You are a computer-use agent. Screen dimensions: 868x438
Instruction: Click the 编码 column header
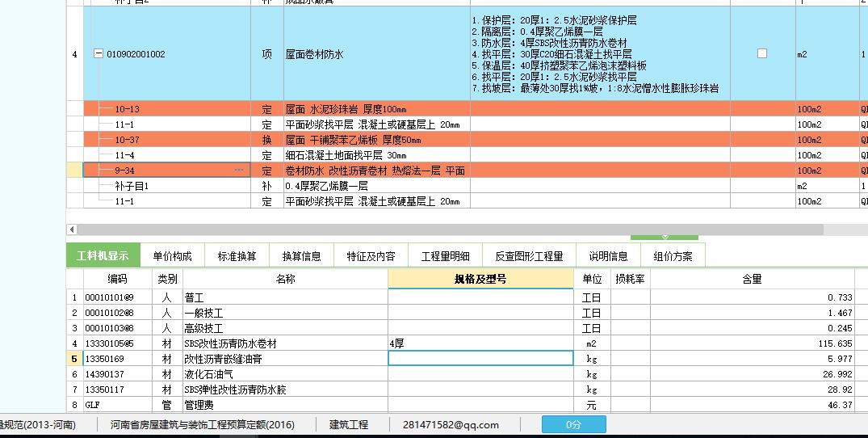click(x=117, y=279)
